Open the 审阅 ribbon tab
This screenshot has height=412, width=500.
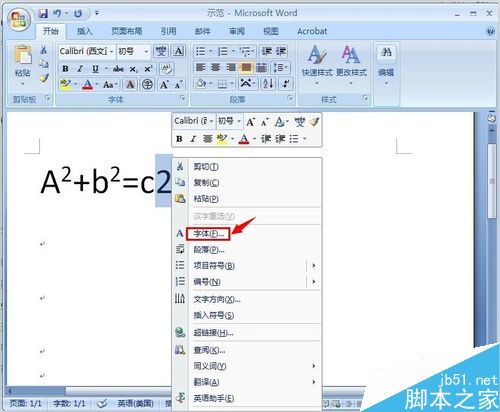pyautogui.click(x=237, y=31)
